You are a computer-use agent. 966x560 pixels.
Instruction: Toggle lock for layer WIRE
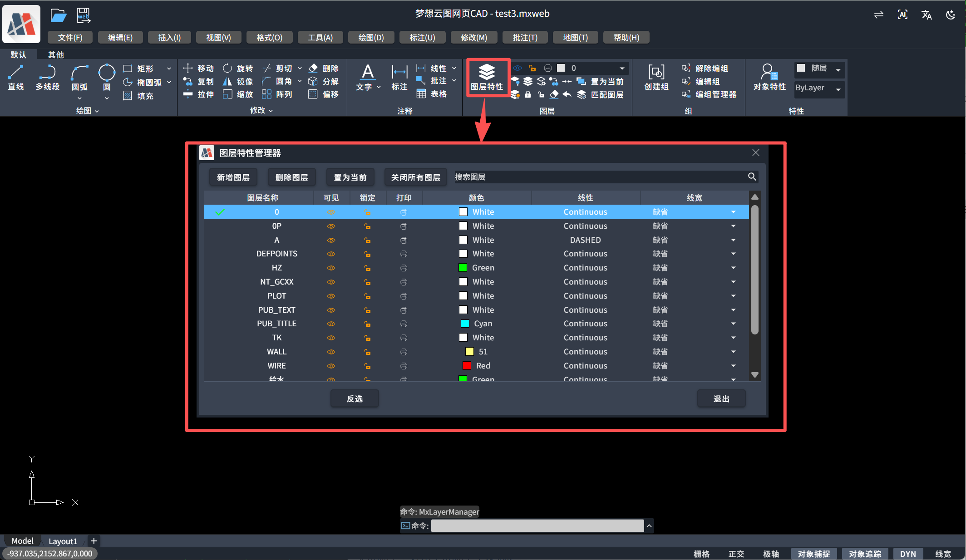point(368,366)
